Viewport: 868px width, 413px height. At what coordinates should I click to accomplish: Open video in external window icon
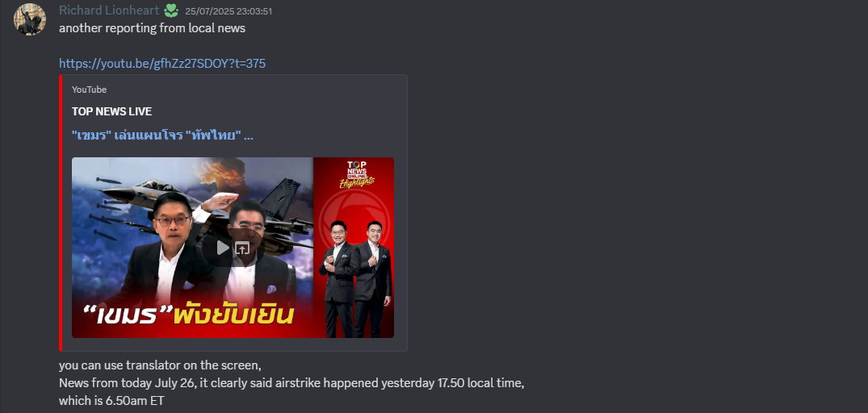pyautogui.click(x=242, y=248)
